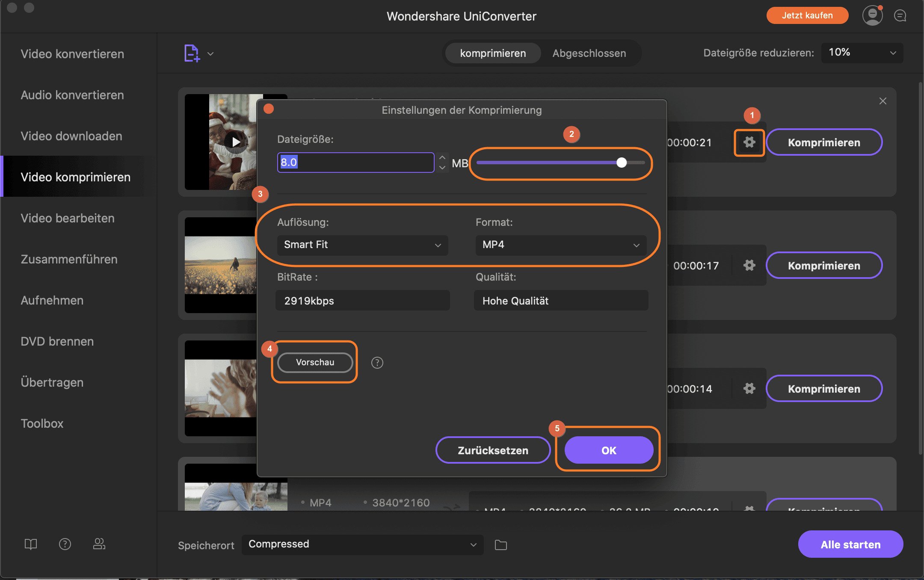Click the Zurücksetzen button
Viewport: 924px width, 580px height.
click(x=493, y=450)
